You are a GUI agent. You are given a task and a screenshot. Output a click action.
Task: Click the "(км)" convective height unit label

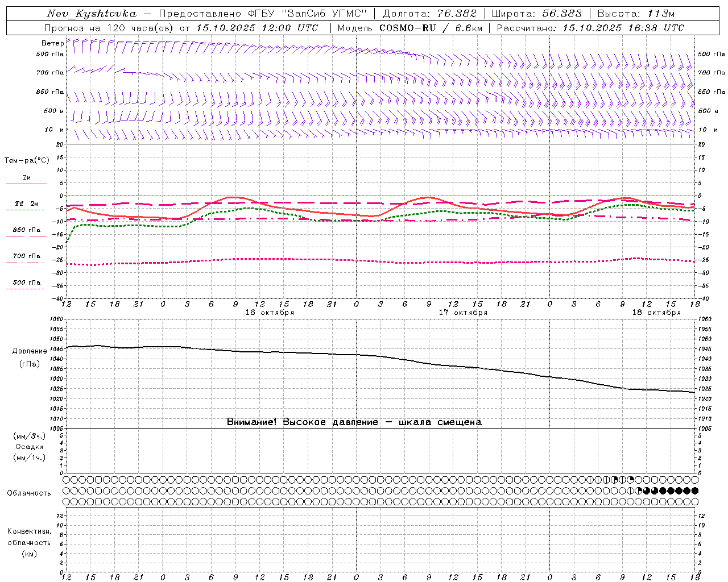29,554
